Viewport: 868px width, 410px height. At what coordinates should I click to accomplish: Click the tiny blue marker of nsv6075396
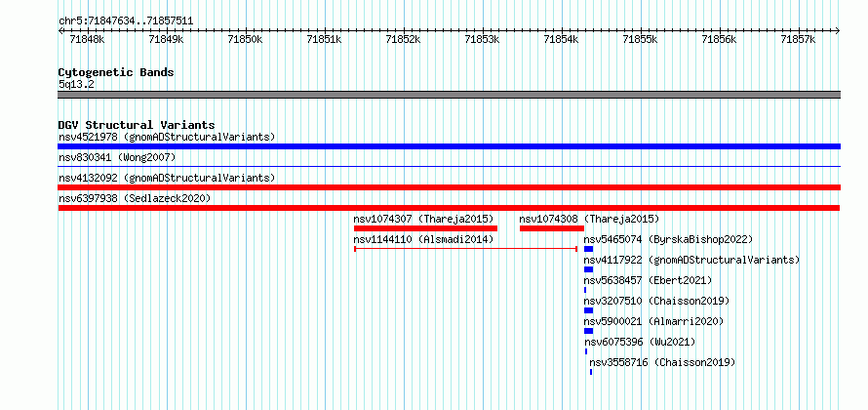tap(586, 351)
